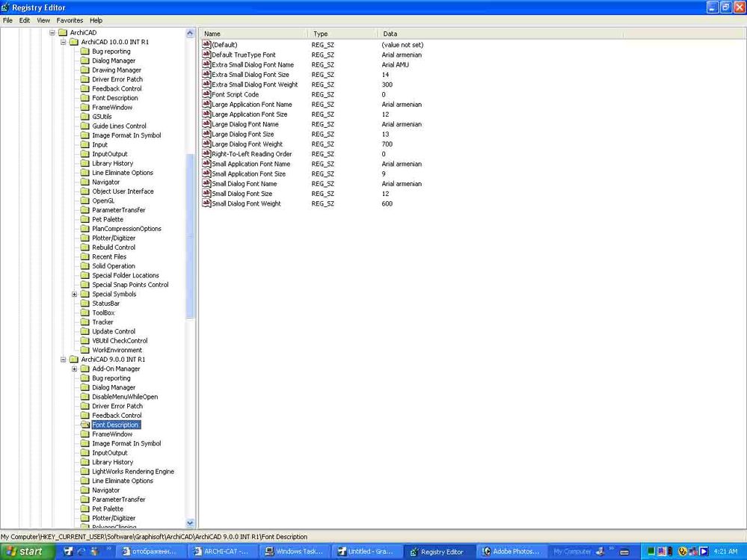Select the Rebuild Control key

pos(114,247)
